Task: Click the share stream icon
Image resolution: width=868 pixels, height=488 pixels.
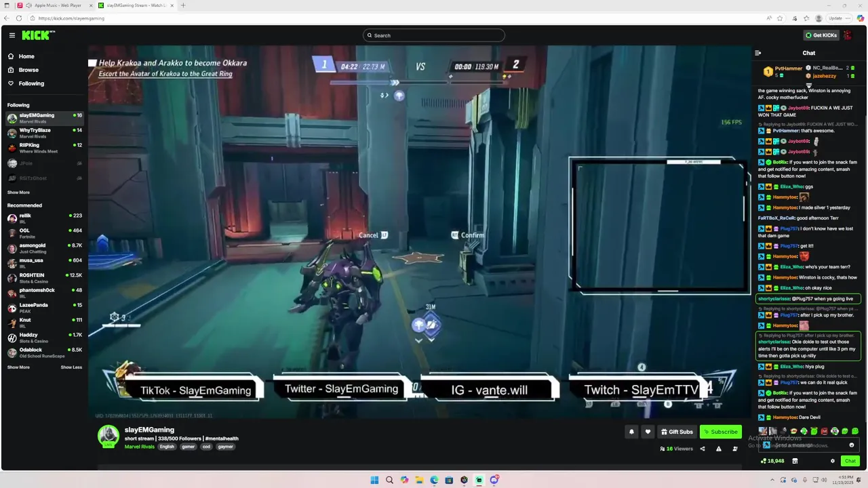Action: click(702, 449)
